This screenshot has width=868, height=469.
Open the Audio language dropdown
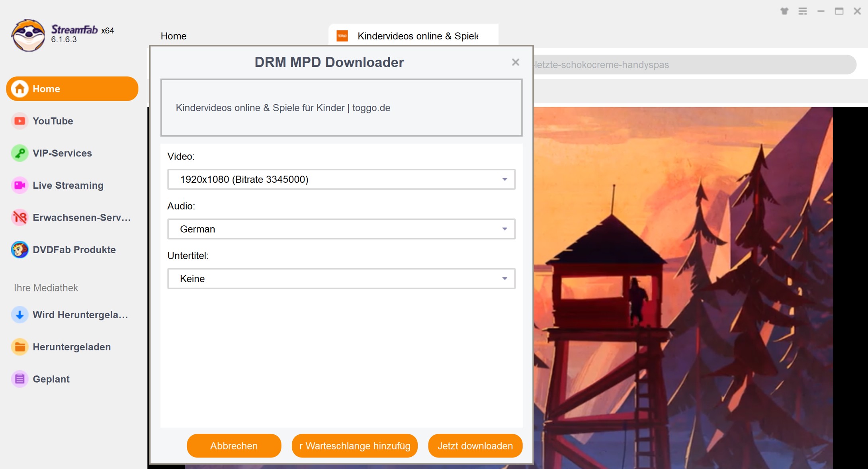tap(341, 229)
